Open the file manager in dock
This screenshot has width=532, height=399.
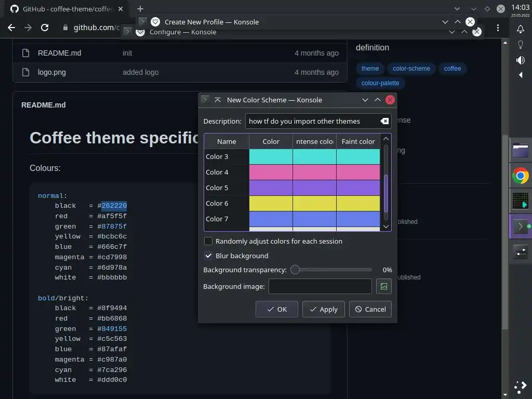click(521, 151)
